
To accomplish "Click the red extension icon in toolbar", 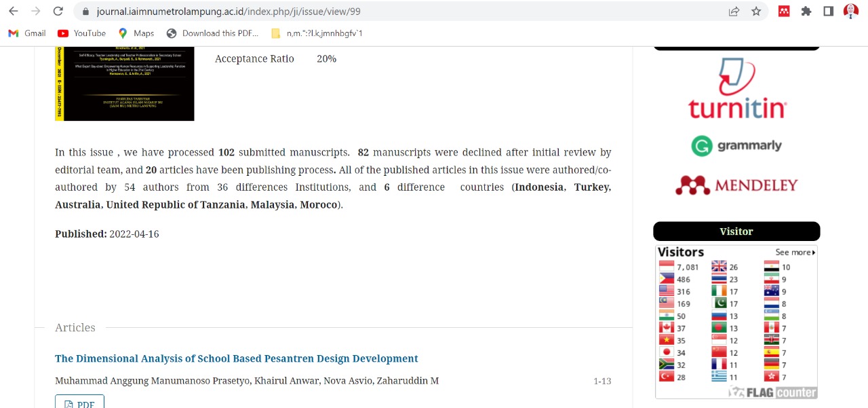I will click(x=784, y=12).
